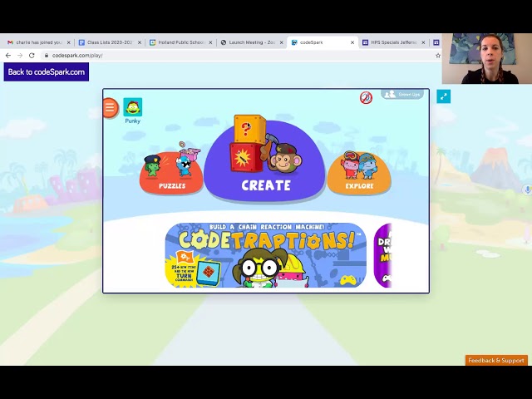Open the Puzzles game mode
This screenshot has height=399, width=532.
171,173
